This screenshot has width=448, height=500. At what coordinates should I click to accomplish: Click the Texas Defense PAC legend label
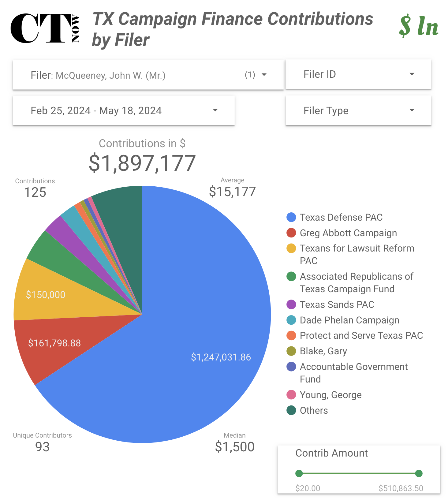tap(341, 217)
